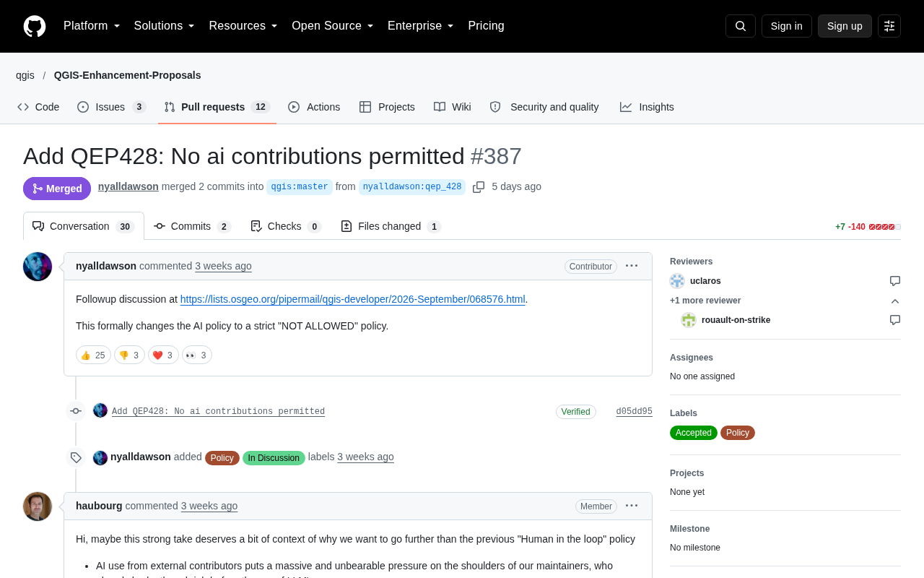Select the green Accepted label
This screenshot has height=578, width=924.
694,433
